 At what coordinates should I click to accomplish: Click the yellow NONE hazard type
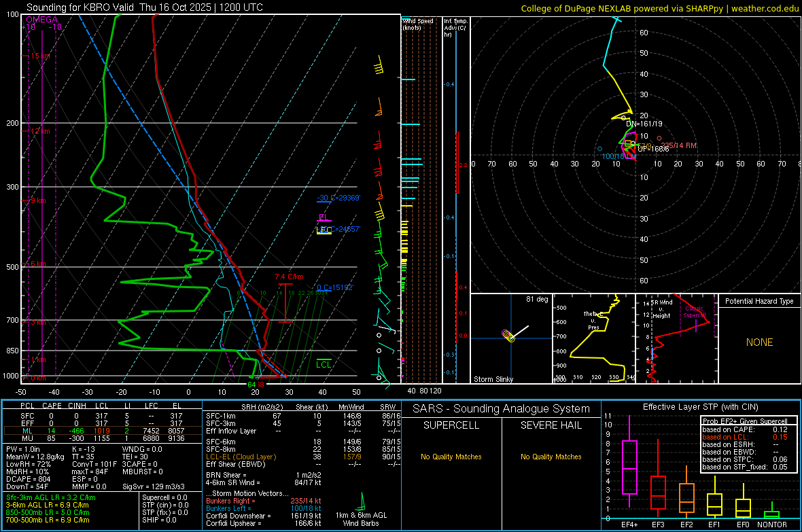760,342
